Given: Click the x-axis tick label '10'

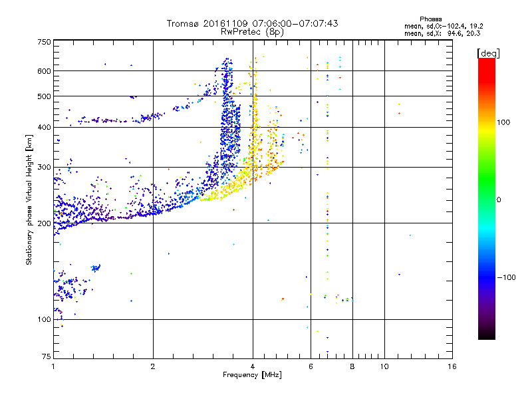Looking at the screenshot, I should (x=384, y=366).
